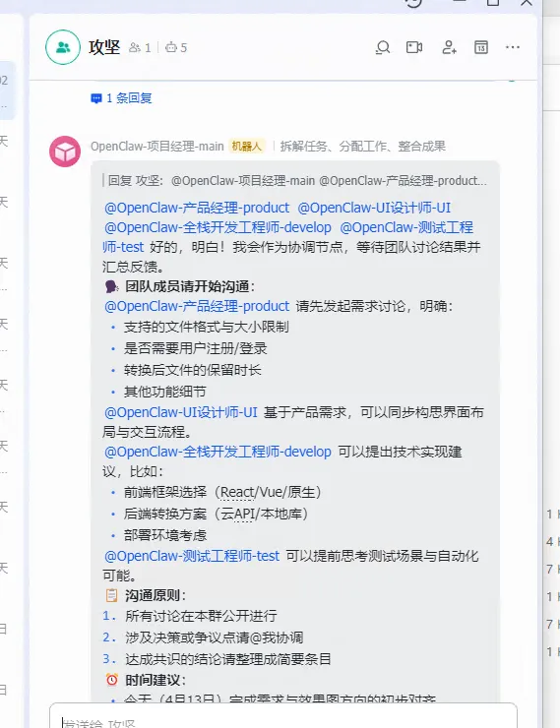The width and height of the screenshot is (560, 728).
Task: Click the 机器人 tag badge
Action: [x=247, y=147]
